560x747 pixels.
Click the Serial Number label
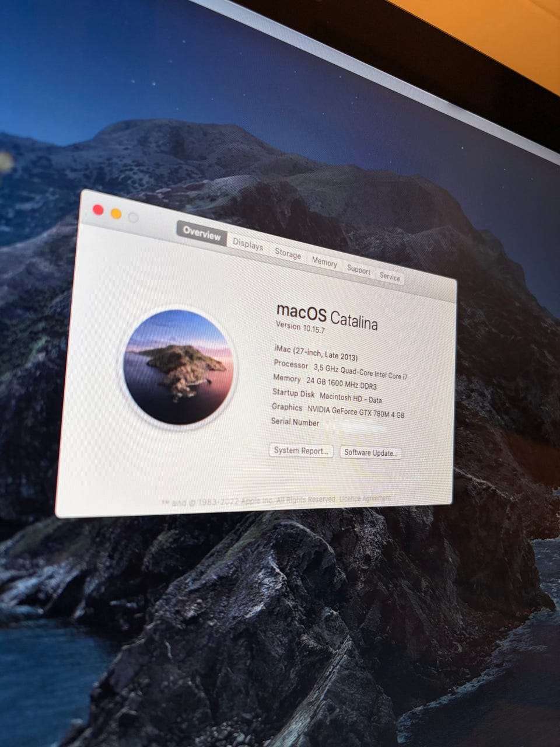[x=295, y=422]
